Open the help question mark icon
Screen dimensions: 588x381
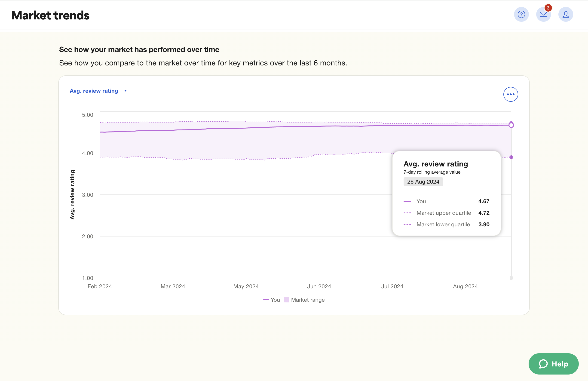pos(521,14)
